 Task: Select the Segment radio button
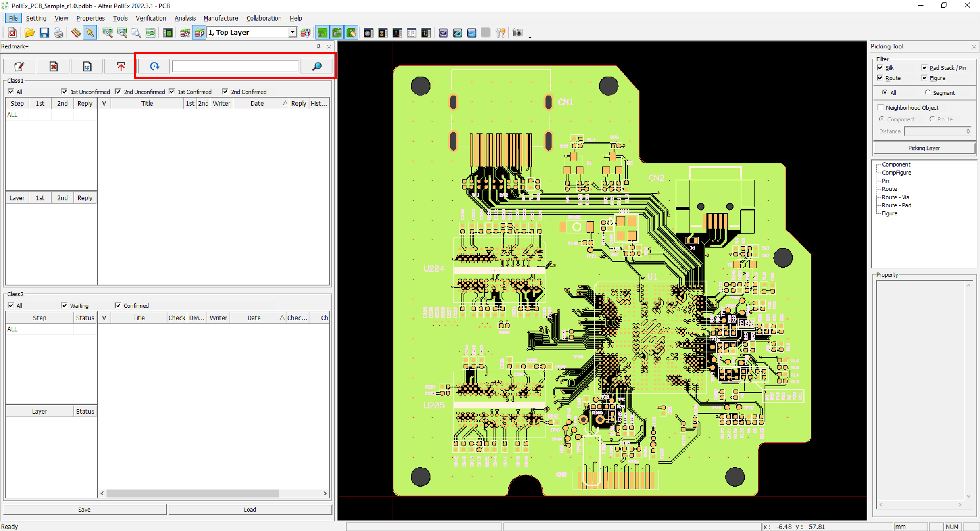point(928,92)
